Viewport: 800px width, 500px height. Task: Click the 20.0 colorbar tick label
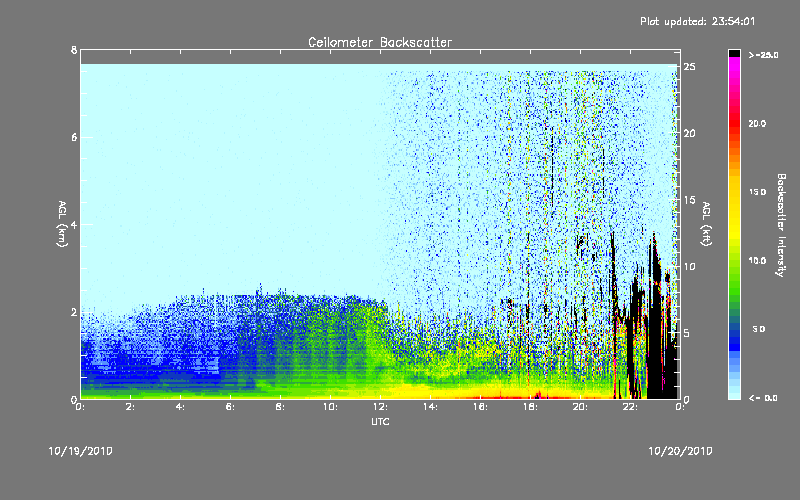757,123
